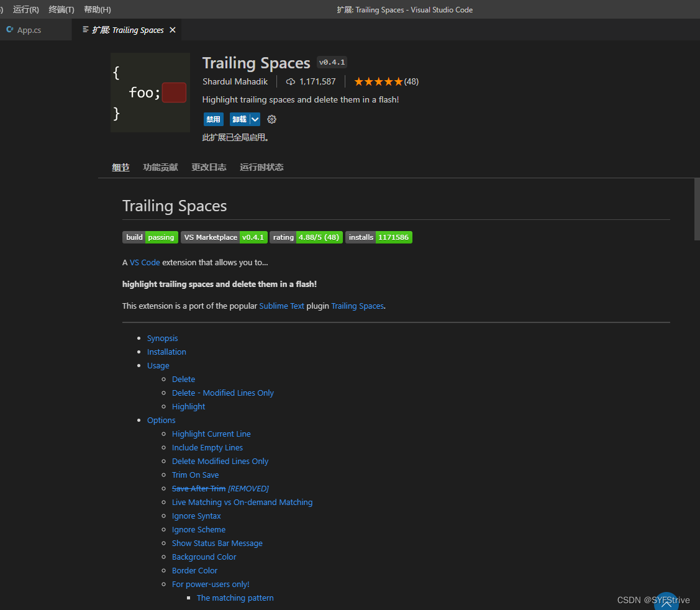
Task: Click the 卸载 (Uninstall) button
Action: (240, 119)
